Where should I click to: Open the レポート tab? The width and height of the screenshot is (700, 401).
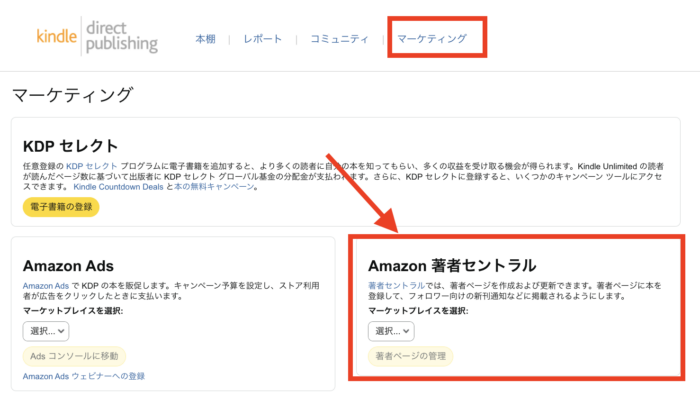coord(262,39)
